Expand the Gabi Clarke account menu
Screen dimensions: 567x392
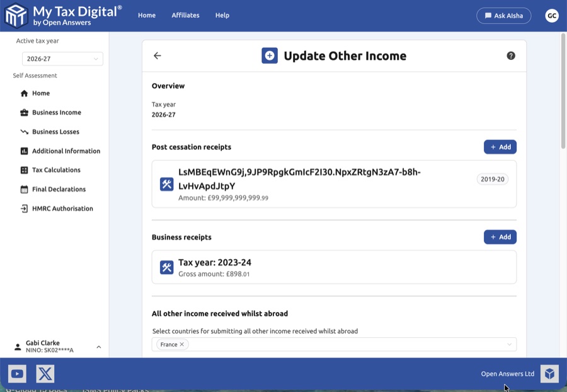pyautogui.click(x=98, y=346)
